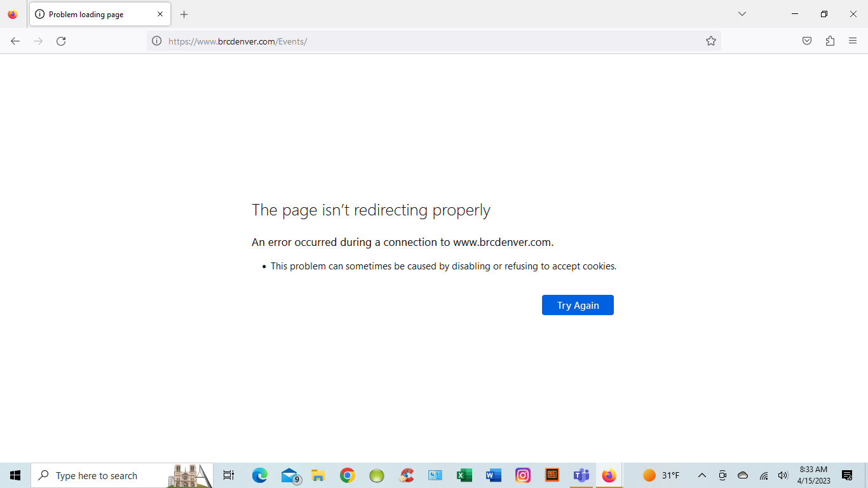
Task: Click the 'An error occurred during a connection' text
Action: click(403, 242)
